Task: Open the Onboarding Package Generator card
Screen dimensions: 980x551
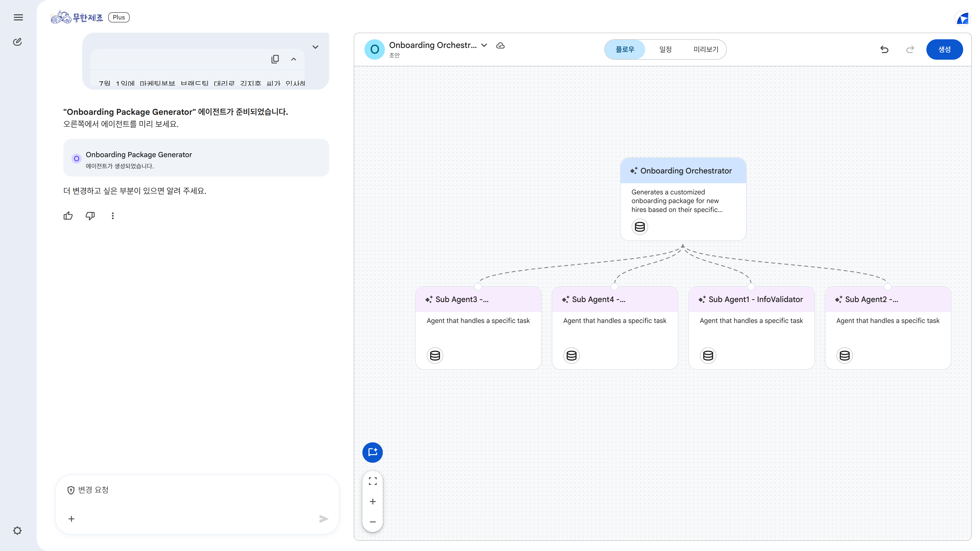Action: 196,157
